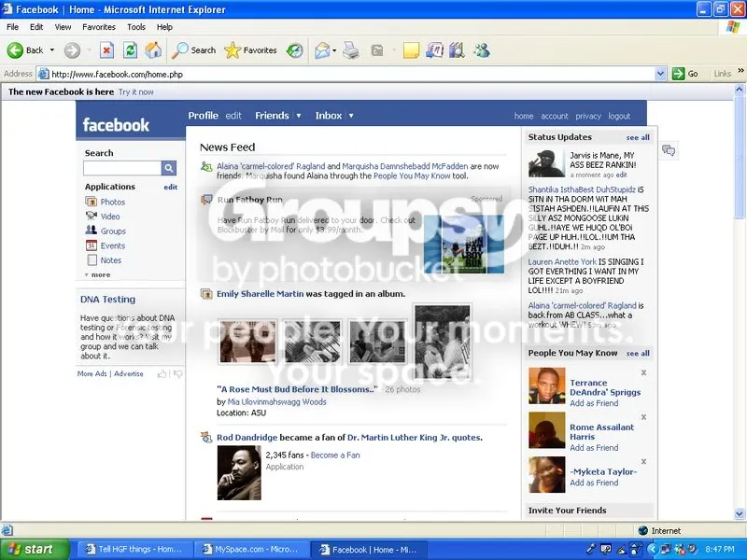Open Martin Luther King Jr. photo thumbnail
This screenshot has width=747, height=560.
239,472
